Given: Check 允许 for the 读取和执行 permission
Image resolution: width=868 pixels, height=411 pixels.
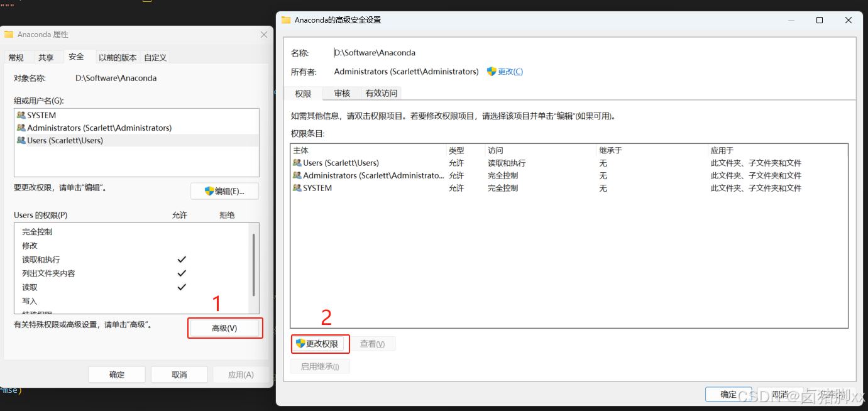Looking at the screenshot, I should pyautogui.click(x=182, y=259).
